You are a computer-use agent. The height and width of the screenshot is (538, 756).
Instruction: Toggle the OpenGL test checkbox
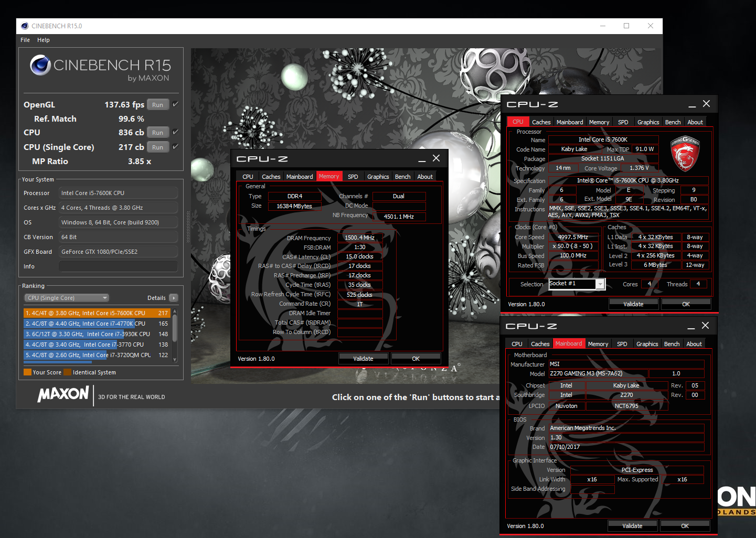click(x=176, y=104)
